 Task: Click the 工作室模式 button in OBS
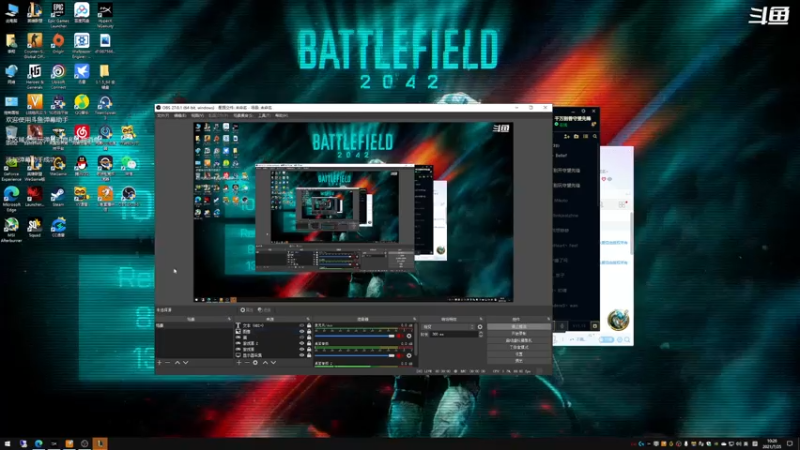pos(519,347)
